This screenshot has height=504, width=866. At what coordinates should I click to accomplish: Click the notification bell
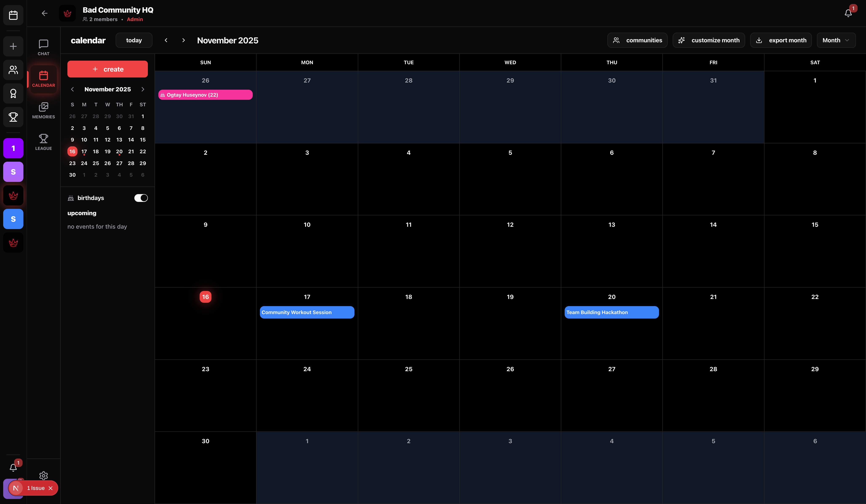click(848, 12)
